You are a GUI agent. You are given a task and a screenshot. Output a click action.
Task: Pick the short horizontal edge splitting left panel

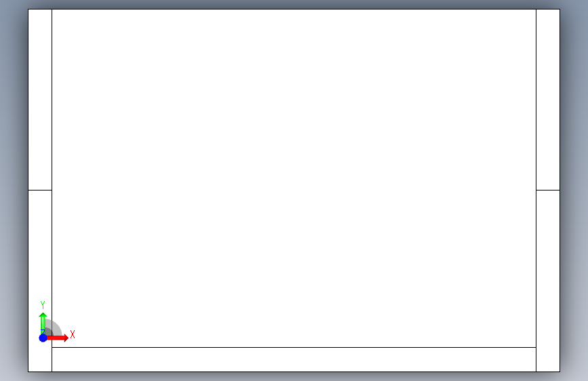click(x=40, y=190)
